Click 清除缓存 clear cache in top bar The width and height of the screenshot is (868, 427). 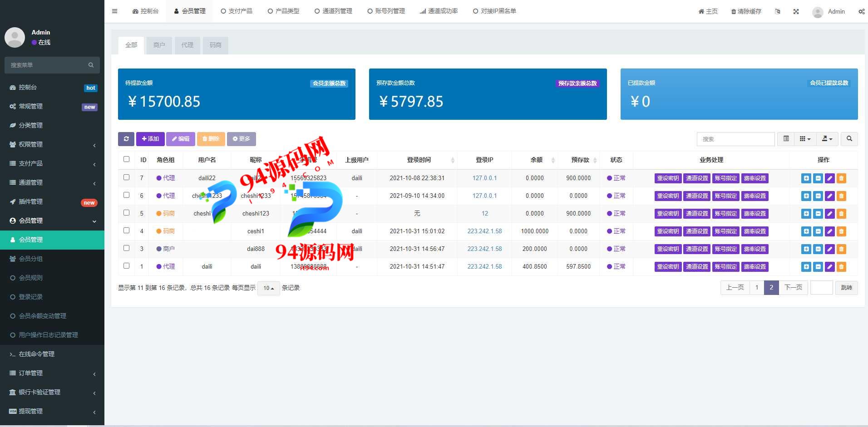[x=746, y=11]
